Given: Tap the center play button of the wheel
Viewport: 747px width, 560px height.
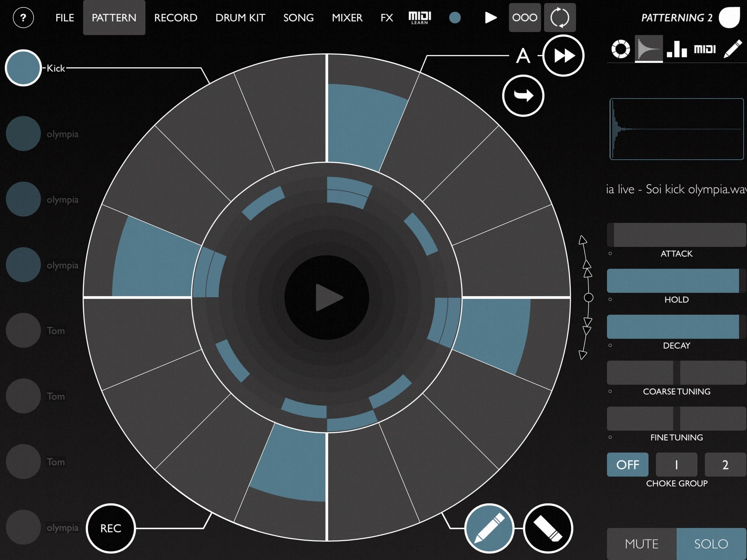Looking at the screenshot, I should point(327,298).
